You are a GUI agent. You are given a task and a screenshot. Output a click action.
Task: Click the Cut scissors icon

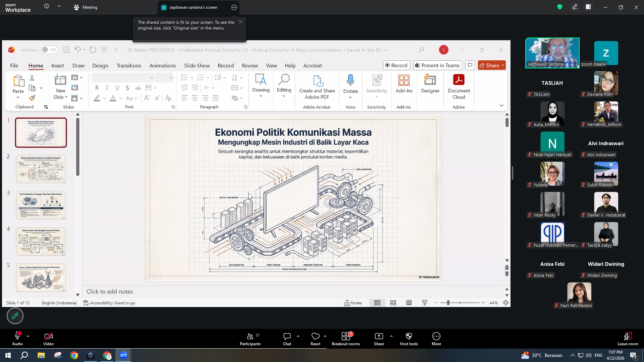pos(32,78)
